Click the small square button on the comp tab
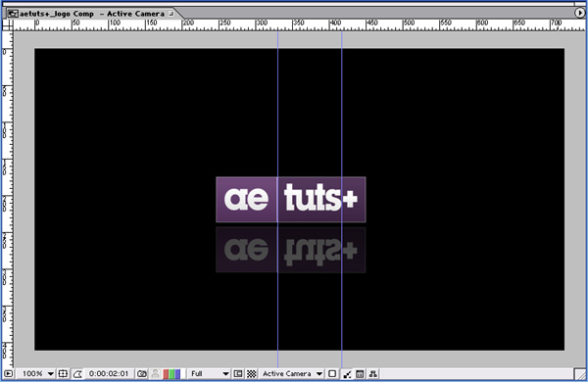 point(171,14)
